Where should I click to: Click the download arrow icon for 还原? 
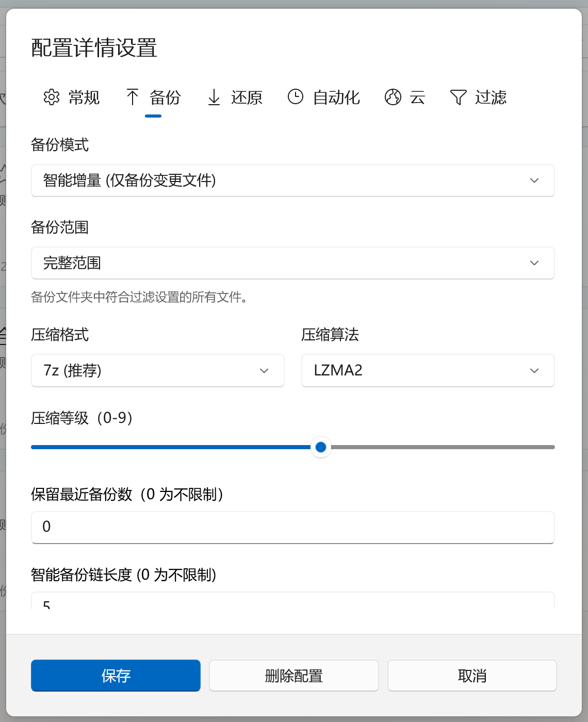coord(214,97)
